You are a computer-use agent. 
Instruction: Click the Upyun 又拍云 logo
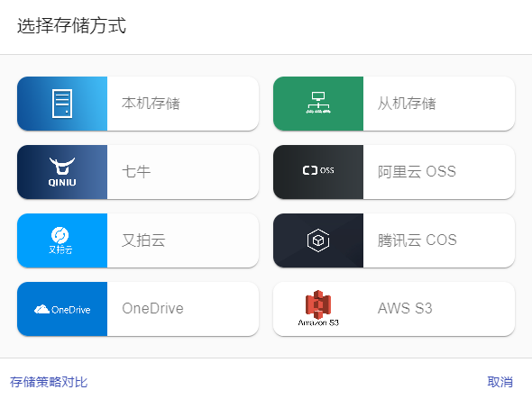coord(60,240)
